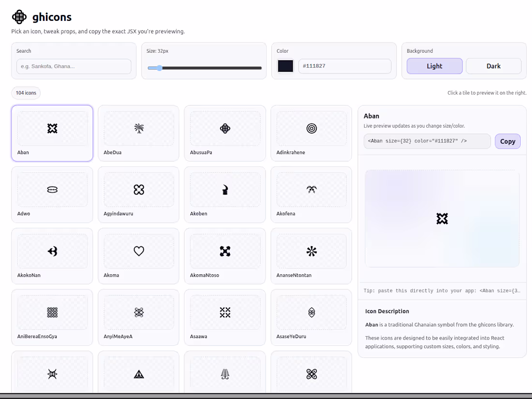The height and width of the screenshot is (399, 532).
Task: Choose the four-loop knot icon in bottom row
Action: [x=311, y=374]
